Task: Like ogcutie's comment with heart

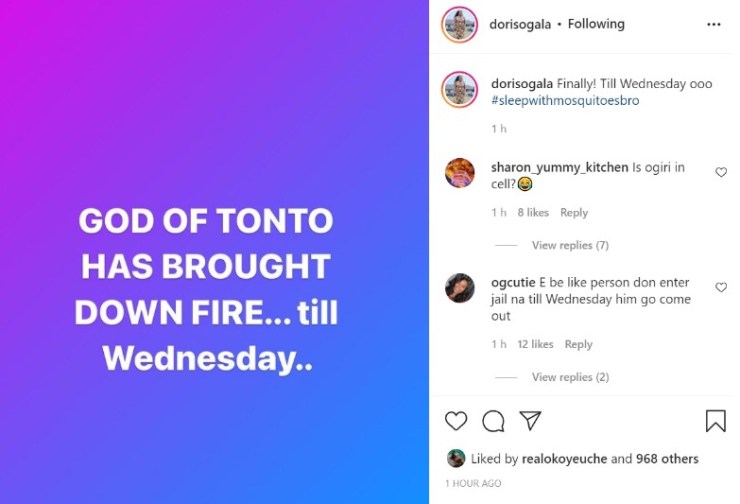Action: point(720,287)
